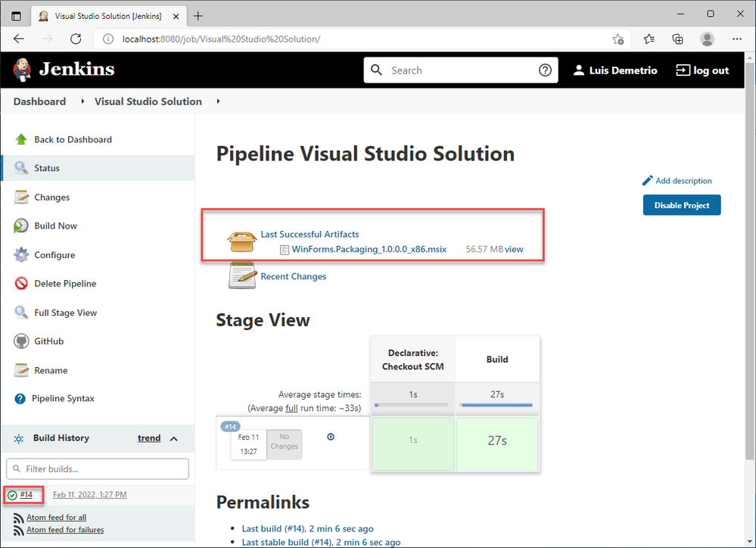Click the Recent Changes notepad icon

[242, 276]
